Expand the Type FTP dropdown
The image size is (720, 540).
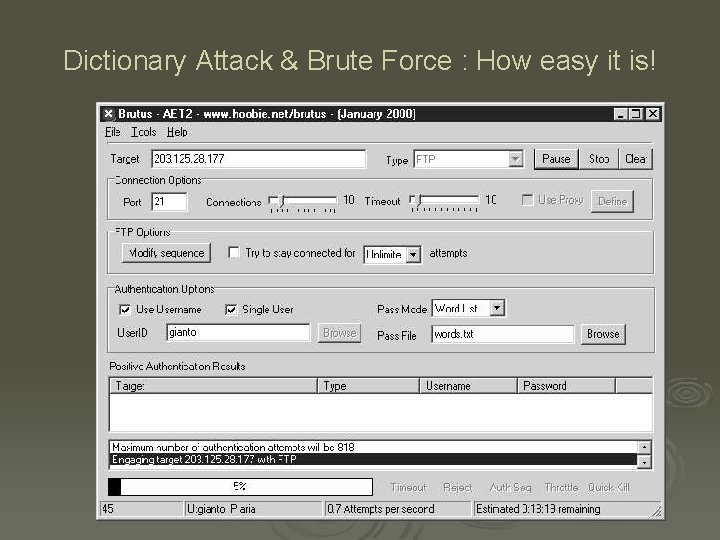pos(516,159)
